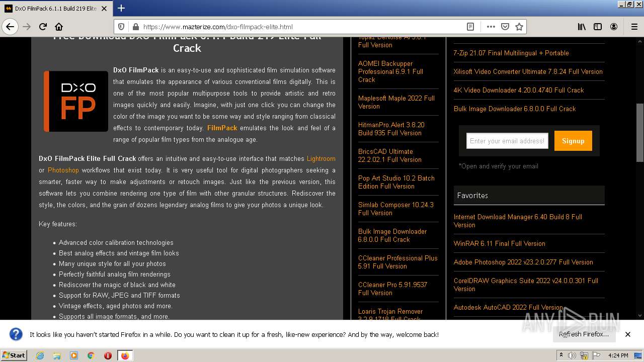Open AOMEI Backupper Professional 6.9.1 link
Image resolution: width=644 pixels, height=362 pixels.
[390, 71]
